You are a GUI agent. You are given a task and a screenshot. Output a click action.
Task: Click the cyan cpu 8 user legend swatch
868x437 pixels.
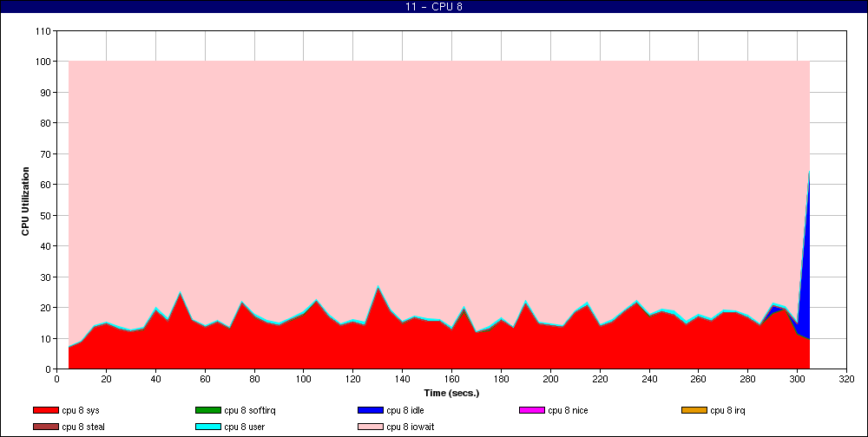[x=208, y=427]
